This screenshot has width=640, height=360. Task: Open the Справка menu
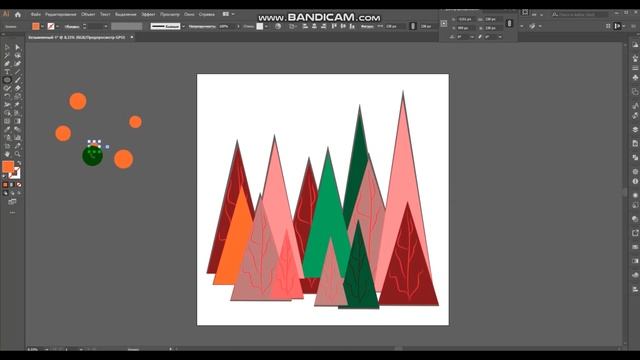(x=207, y=14)
